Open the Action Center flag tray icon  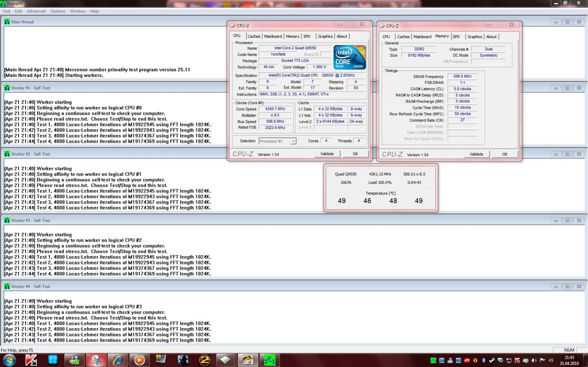pyautogui.click(x=542, y=360)
